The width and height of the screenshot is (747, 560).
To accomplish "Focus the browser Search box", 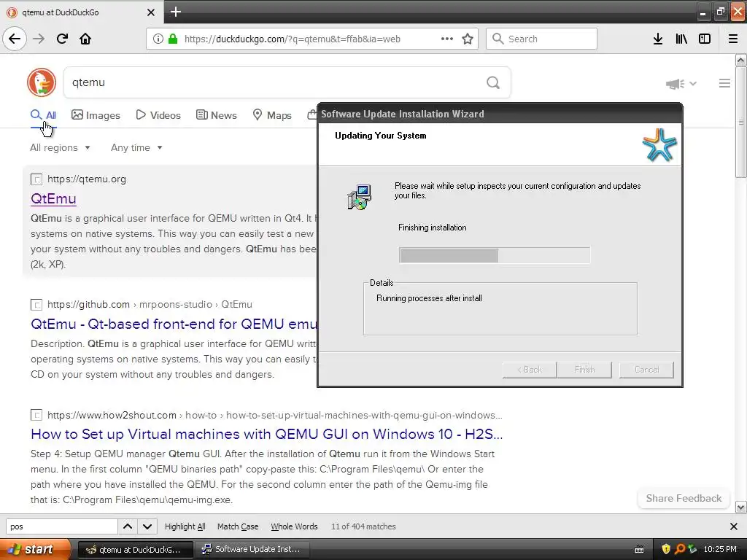I will click(541, 39).
